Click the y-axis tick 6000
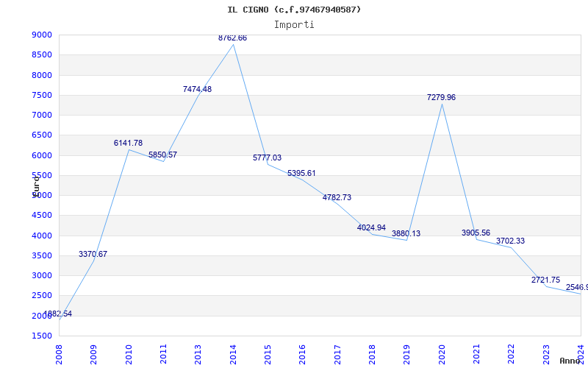Image resolution: width=588 pixels, height=368 pixels. click(x=42, y=155)
